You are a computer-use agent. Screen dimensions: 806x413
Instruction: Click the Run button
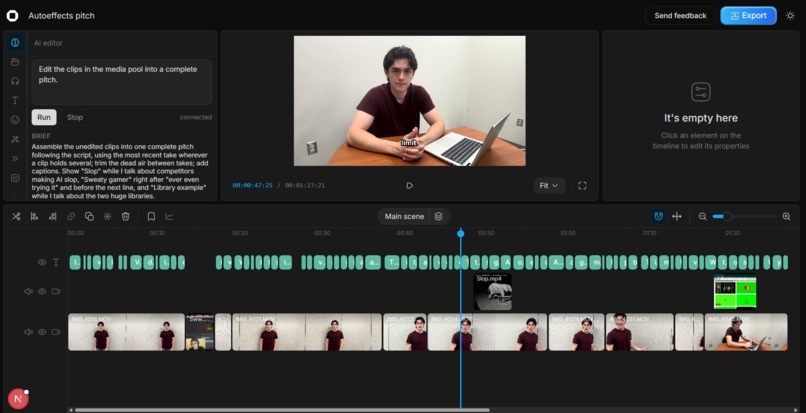44,117
